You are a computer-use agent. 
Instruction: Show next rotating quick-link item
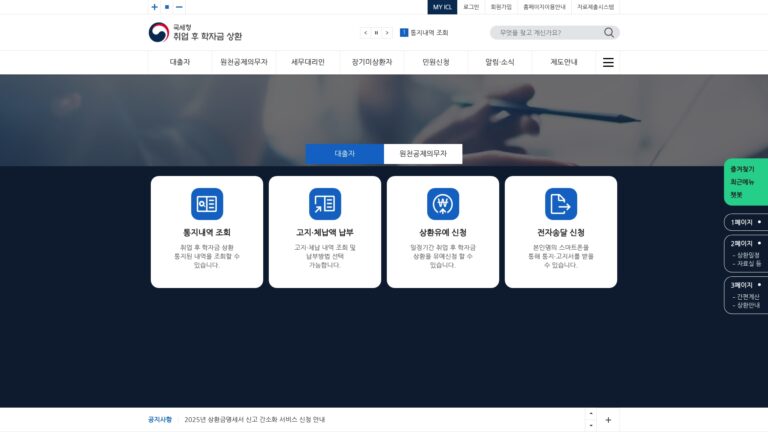(387, 33)
